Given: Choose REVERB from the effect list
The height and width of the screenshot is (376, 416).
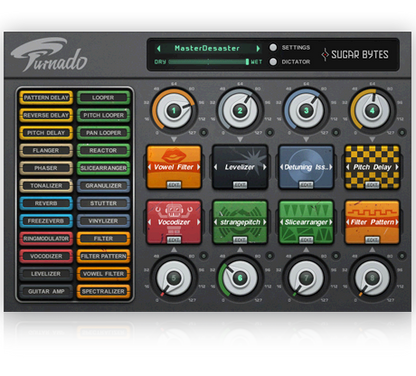Looking at the screenshot, I should click(x=46, y=203).
